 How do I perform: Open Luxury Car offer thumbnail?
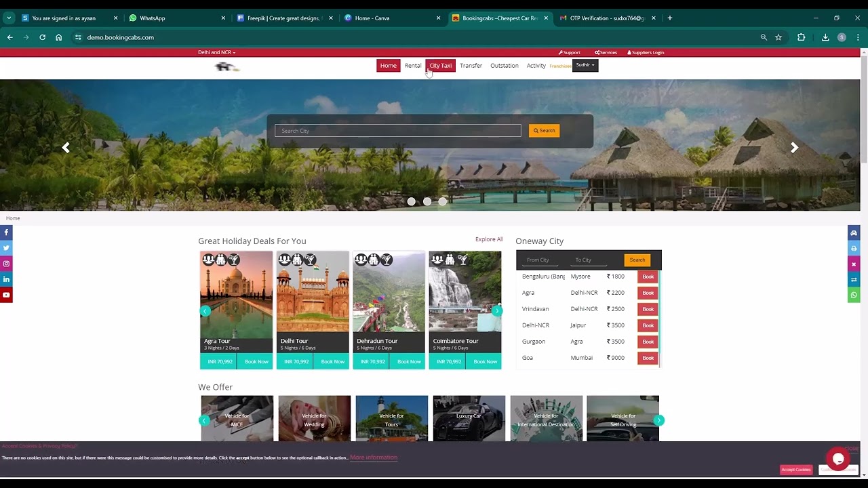coord(469,418)
